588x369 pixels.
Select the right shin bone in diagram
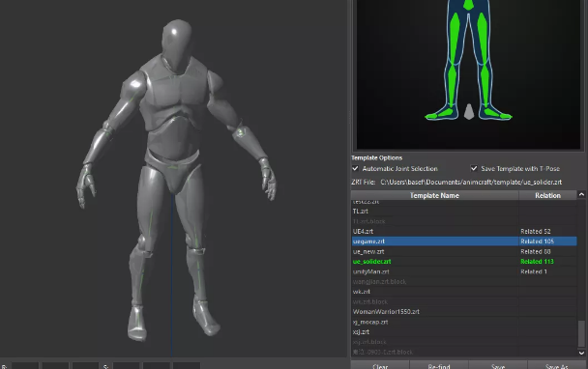[485, 84]
